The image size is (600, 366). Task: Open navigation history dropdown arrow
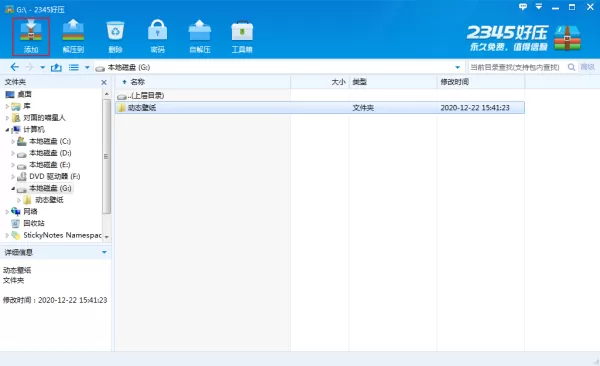click(42, 68)
